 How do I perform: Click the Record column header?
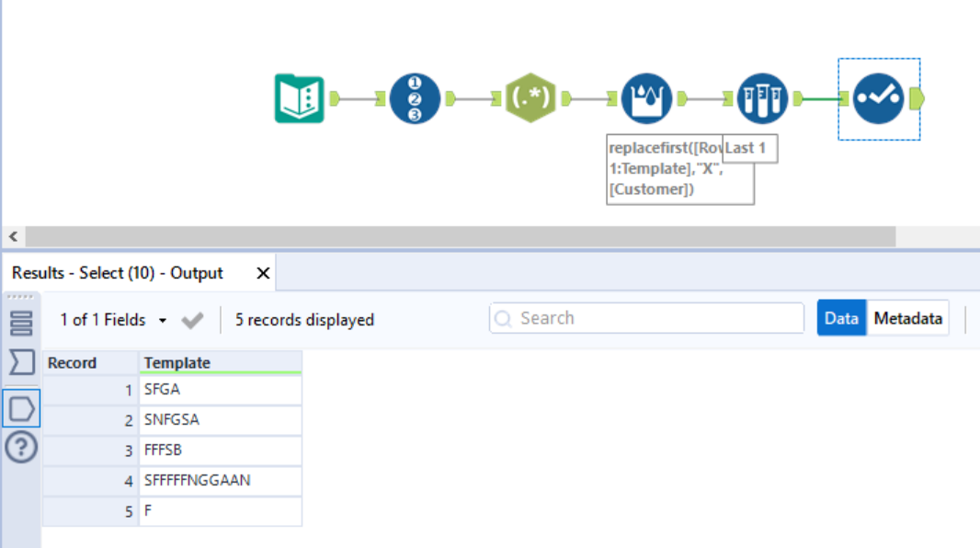[x=90, y=363]
